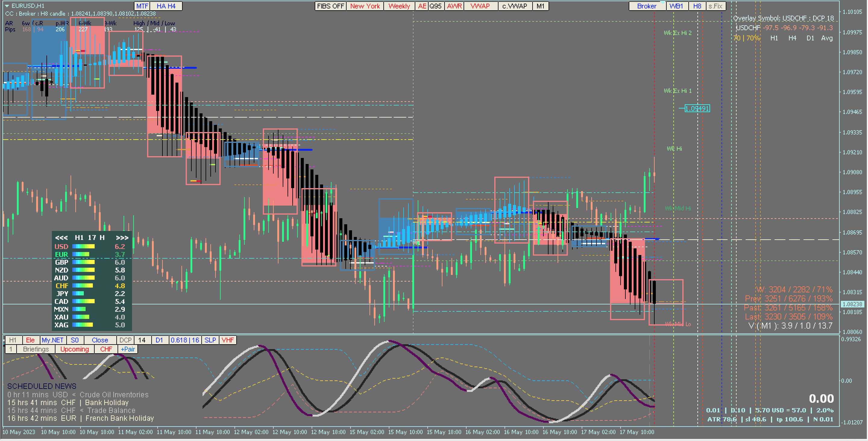Viewport: 868px width, 441px height.
Task: Open the Upcoming news tab
Action: point(74,349)
